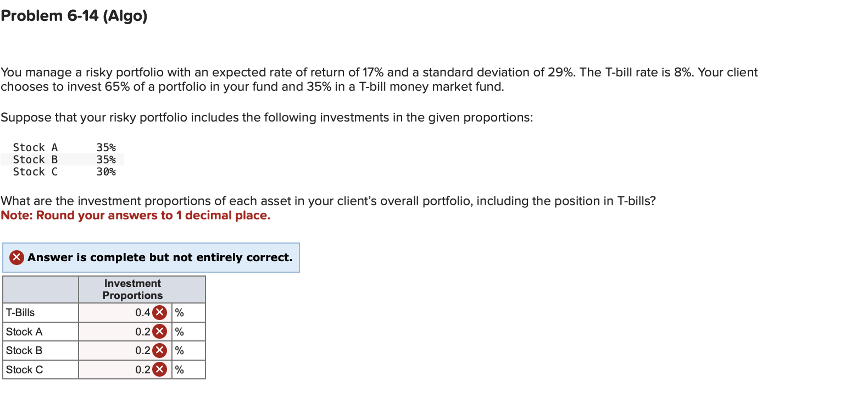Select the red rounding note text
This screenshot has width=868, height=397.
[x=135, y=216]
